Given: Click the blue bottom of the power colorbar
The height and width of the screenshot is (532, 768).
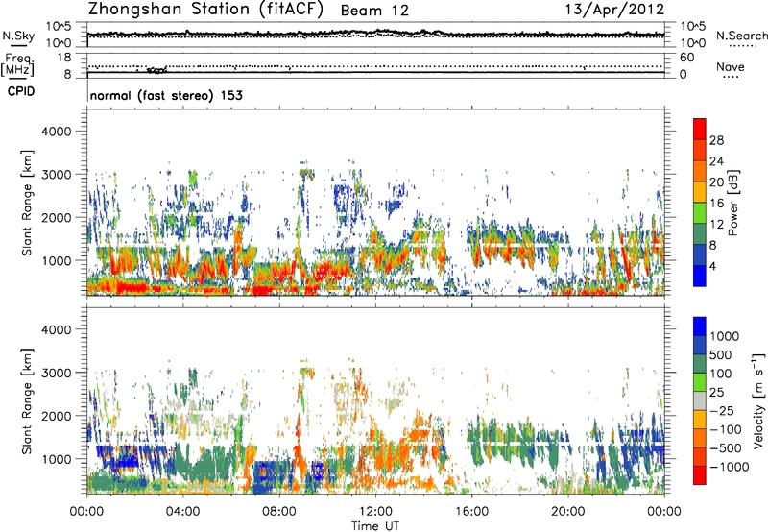Looking at the screenshot, I should pyautogui.click(x=700, y=276).
